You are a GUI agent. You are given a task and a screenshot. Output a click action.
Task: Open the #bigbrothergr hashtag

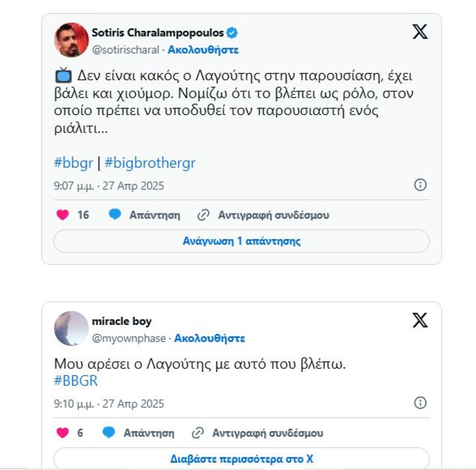tap(150, 163)
